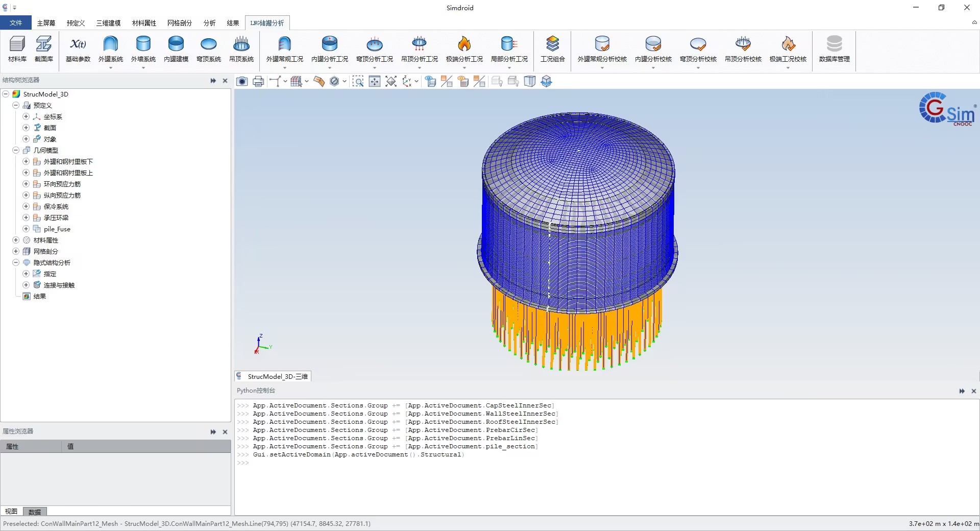
Task: Collapse the 几何模型 tree node
Action: (16, 151)
